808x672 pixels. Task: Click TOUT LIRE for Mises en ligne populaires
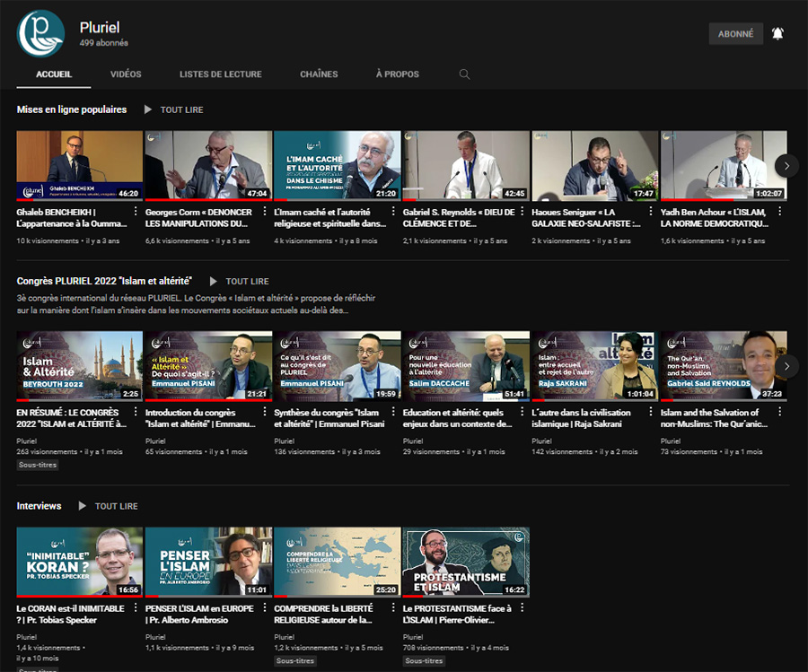(x=182, y=109)
